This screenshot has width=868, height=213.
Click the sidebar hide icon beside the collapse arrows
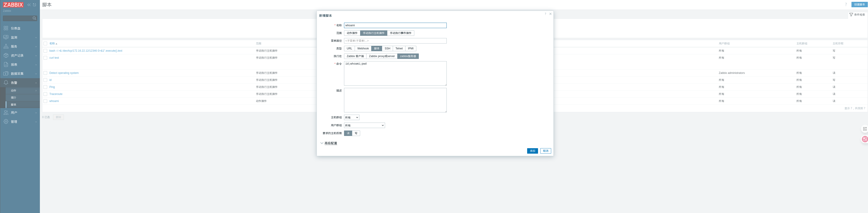[x=34, y=5]
